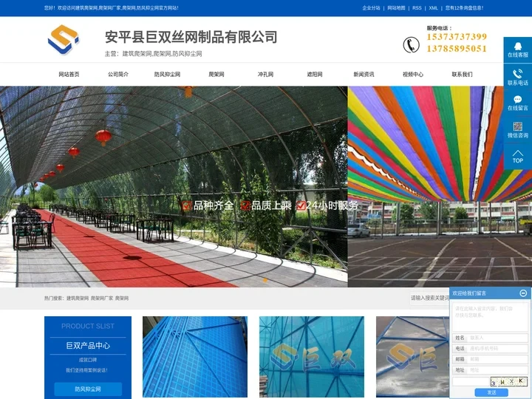Open the first blue mesh product thumbnail

pos(195,357)
